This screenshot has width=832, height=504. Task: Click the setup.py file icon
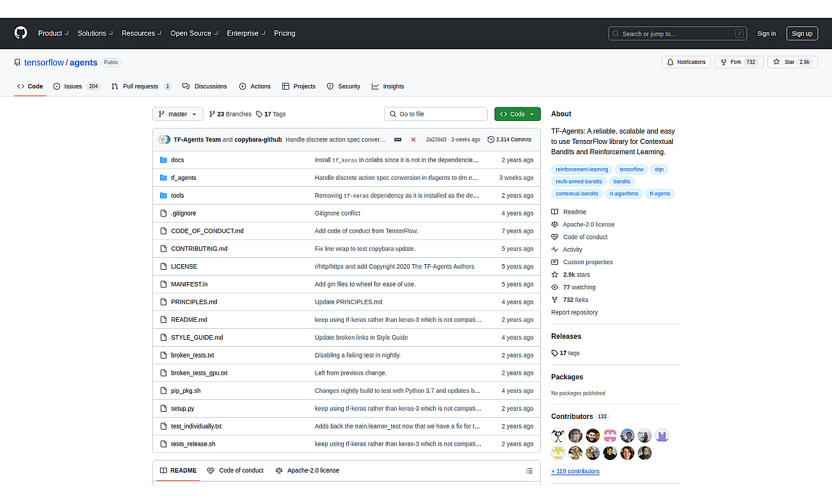[163, 408]
